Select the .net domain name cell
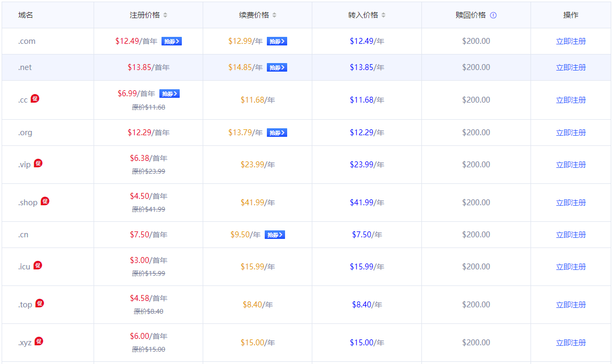The width and height of the screenshot is (615, 364). (x=48, y=67)
